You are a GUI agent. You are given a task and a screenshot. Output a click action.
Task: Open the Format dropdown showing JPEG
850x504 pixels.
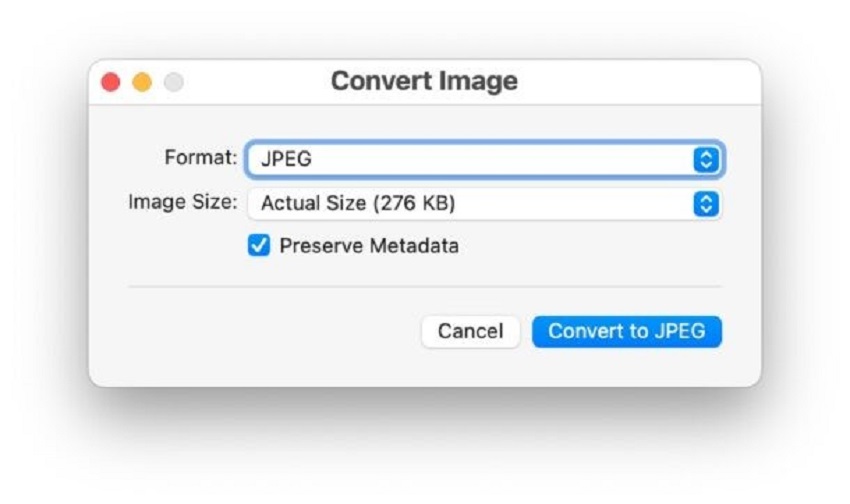(x=485, y=159)
